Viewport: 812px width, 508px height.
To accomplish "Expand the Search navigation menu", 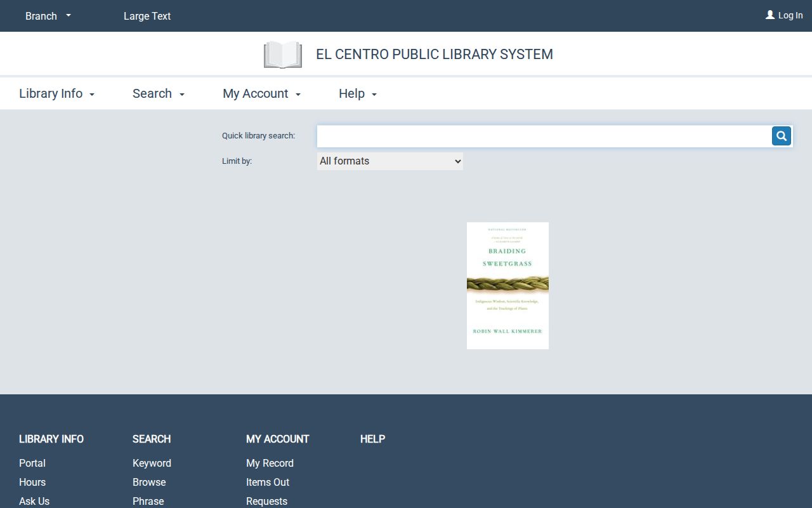I will tap(159, 93).
